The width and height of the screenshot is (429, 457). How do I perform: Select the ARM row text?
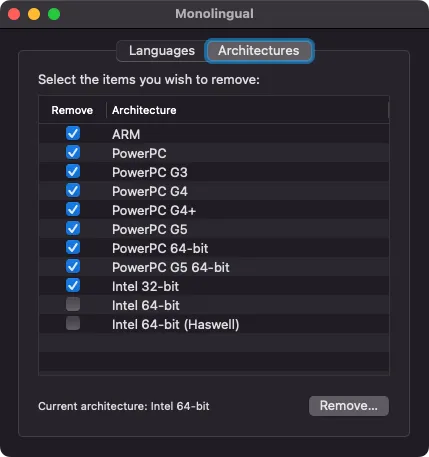click(126, 134)
